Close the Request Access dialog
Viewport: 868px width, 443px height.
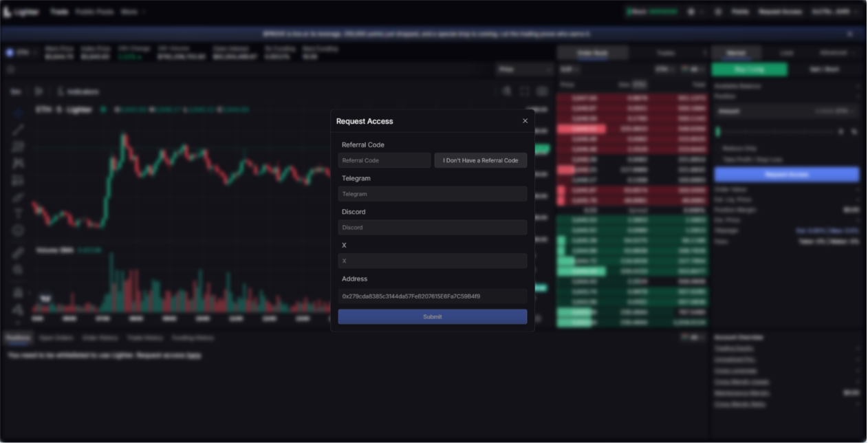point(525,121)
